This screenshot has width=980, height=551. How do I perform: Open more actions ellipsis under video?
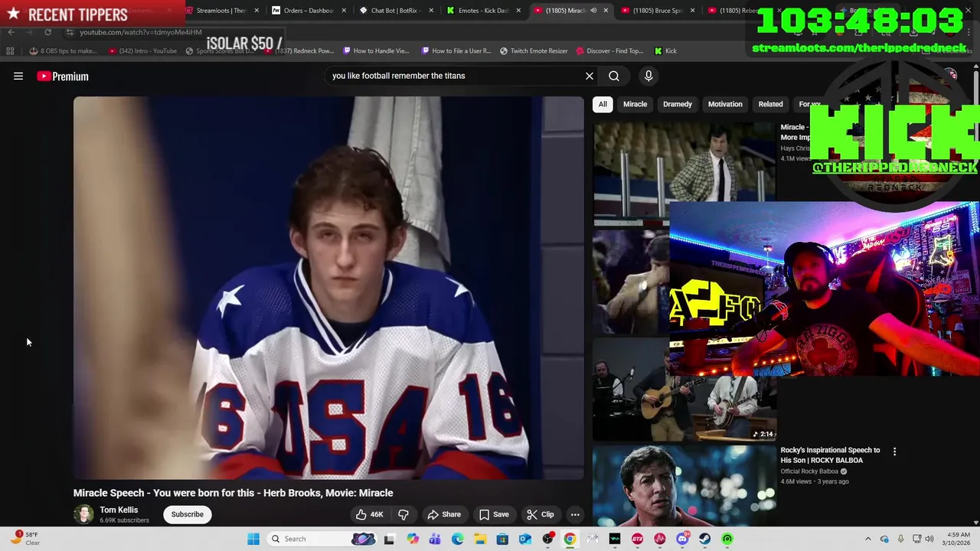pyautogui.click(x=575, y=514)
